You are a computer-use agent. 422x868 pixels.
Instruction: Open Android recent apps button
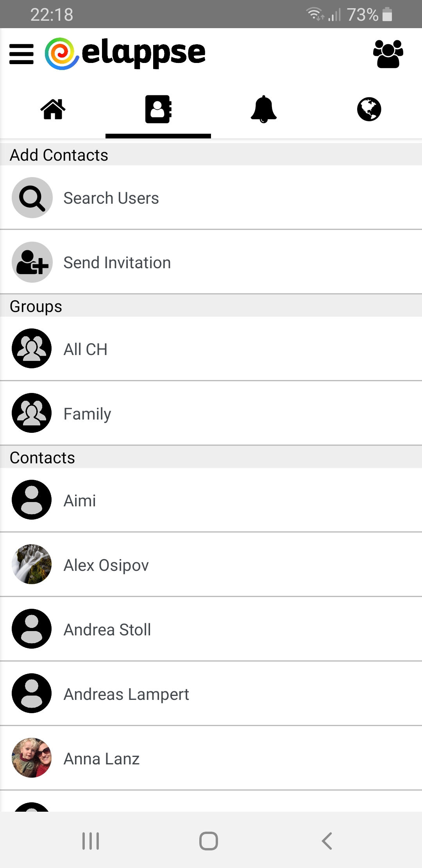click(91, 841)
